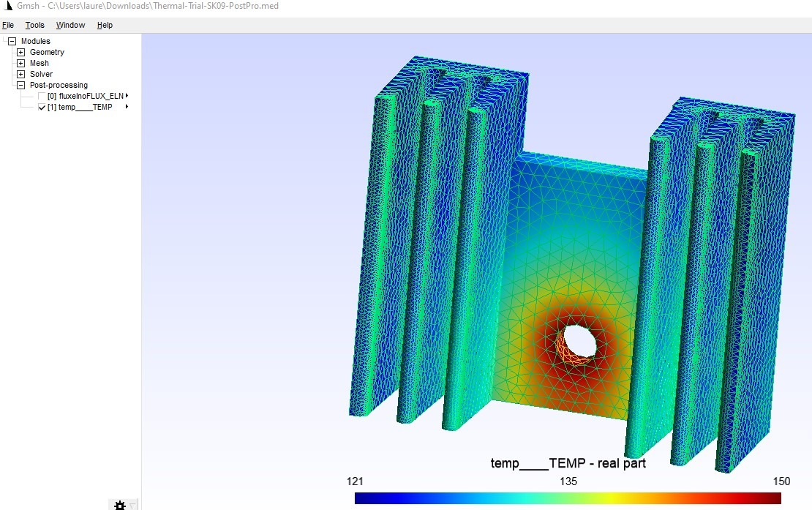The image size is (812, 510).
Task: Select the Post-processing tree label
Action: point(59,85)
